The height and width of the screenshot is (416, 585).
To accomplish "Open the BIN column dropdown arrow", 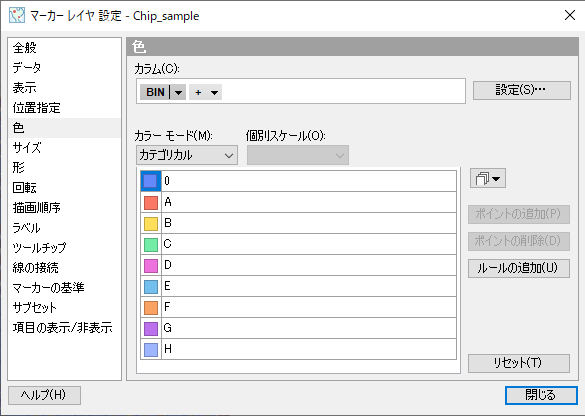I will [178, 92].
